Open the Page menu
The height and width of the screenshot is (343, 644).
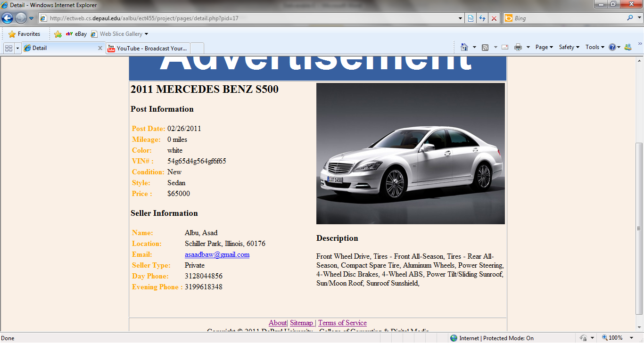(544, 47)
